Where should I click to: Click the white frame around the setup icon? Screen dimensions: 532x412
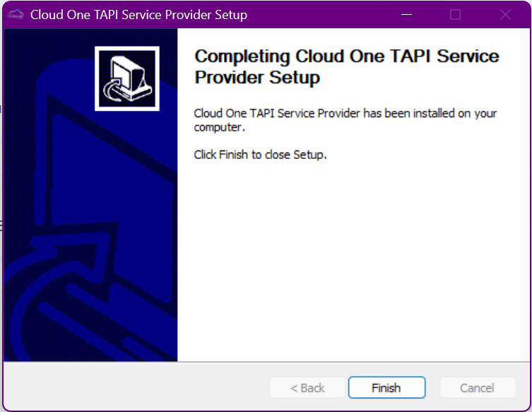pyautogui.click(x=97, y=78)
